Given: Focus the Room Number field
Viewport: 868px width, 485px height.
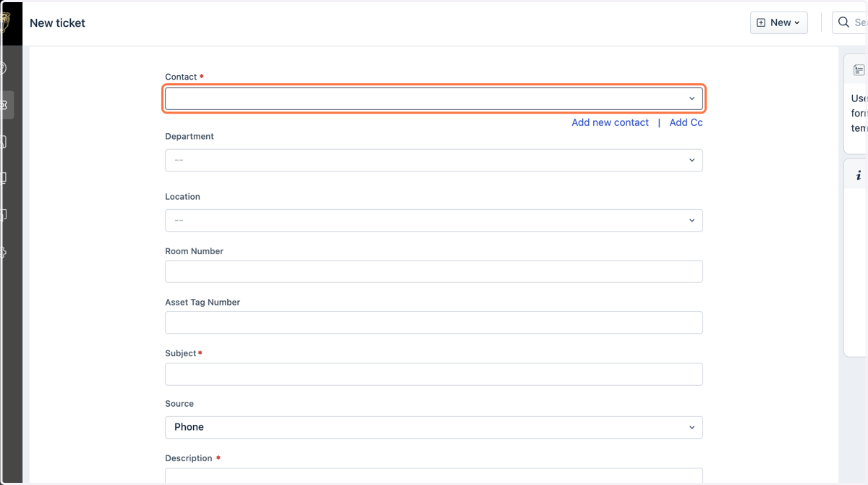Looking at the screenshot, I should 434,271.
